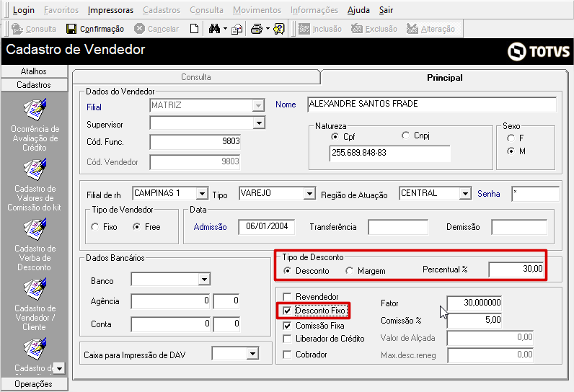
Task: Open Cadastro de Vendedor / Cliente shortcut
Action: [x=35, y=304]
